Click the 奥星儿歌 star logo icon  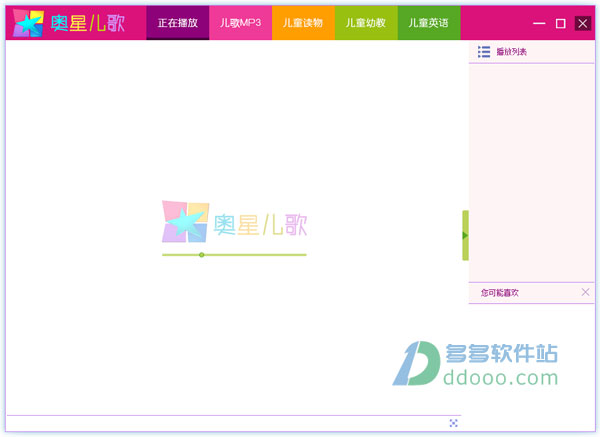pyautogui.click(x=28, y=23)
